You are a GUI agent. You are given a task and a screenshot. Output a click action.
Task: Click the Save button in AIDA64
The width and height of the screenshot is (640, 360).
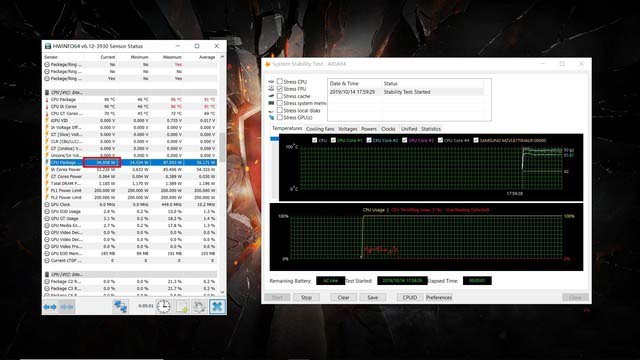pos(373,298)
